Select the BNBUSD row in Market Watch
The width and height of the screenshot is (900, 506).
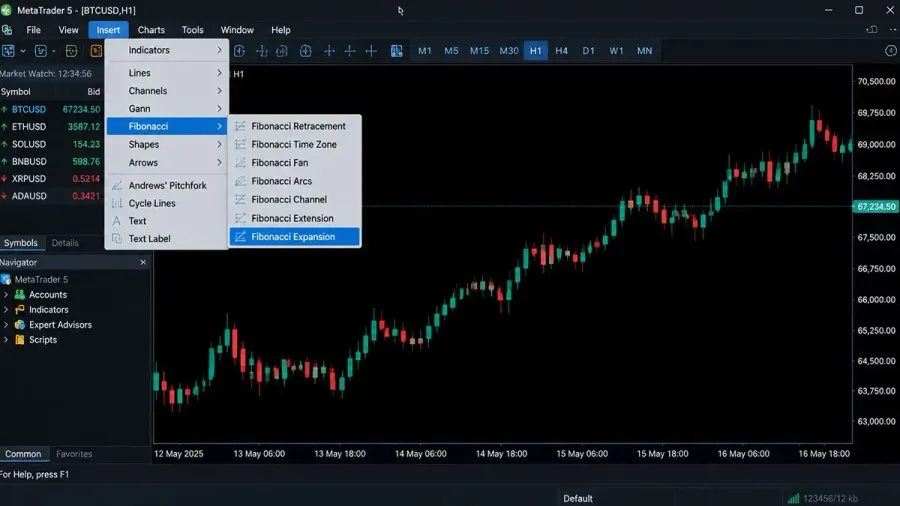pyautogui.click(x=51, y=161)
